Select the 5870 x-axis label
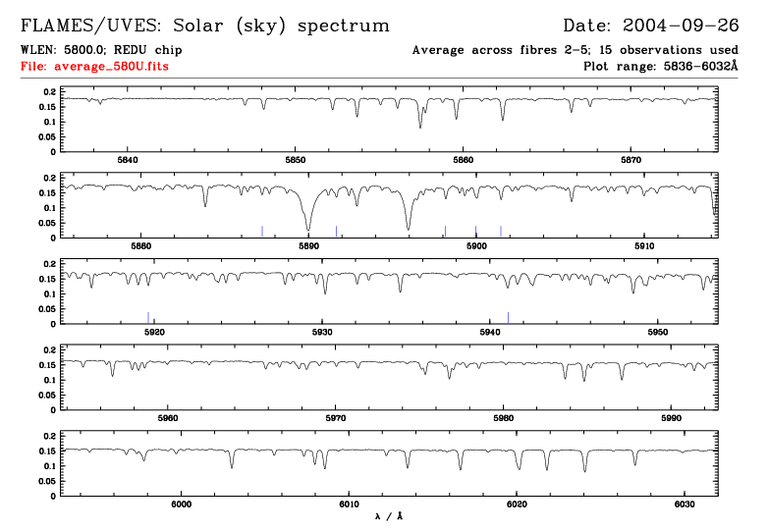This screenshot has width=768, height=532. 631,160
